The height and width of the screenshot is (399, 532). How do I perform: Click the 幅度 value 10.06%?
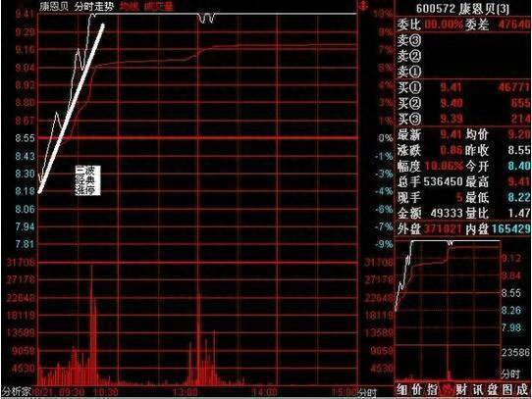point(444,166)
